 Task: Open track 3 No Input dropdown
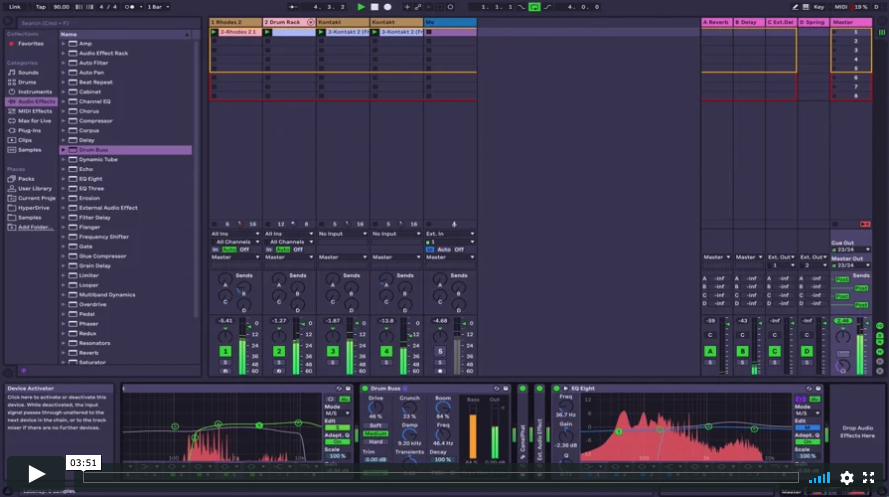click(342, 233)
